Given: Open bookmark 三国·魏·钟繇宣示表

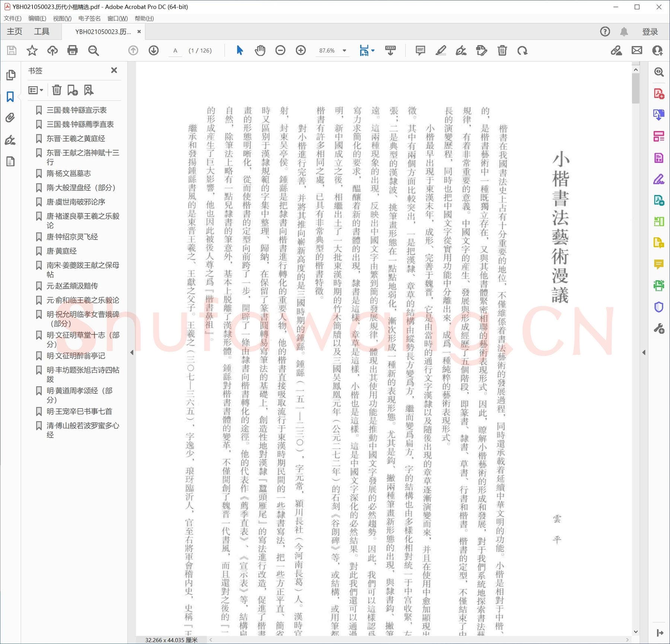Looking at the screenshot, I should (x=76, y=110).
